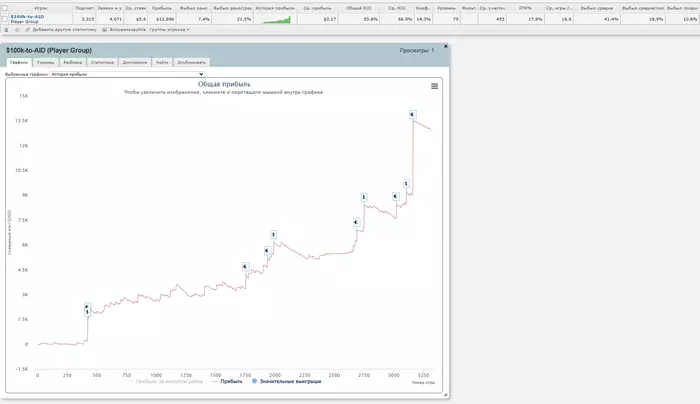
Task: Click the stacked €/$ win marker near game 400
Action: coord(87,309)
